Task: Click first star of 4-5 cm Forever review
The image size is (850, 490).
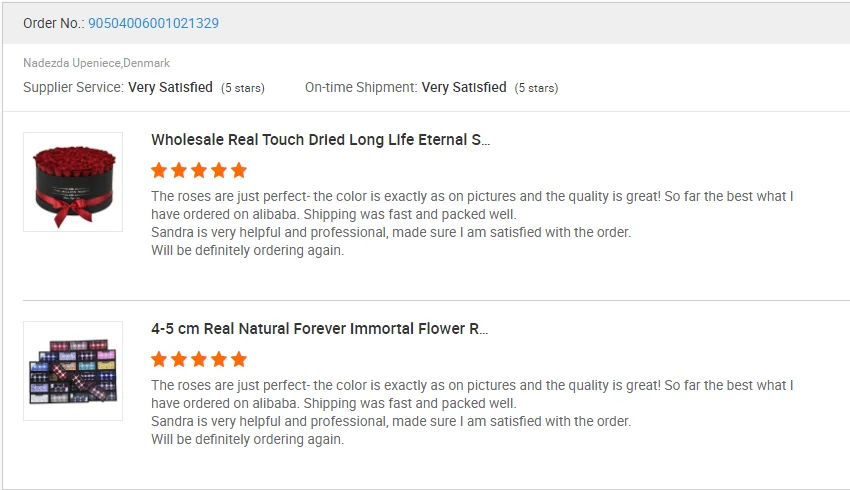Action: click(x=160, y=359)
